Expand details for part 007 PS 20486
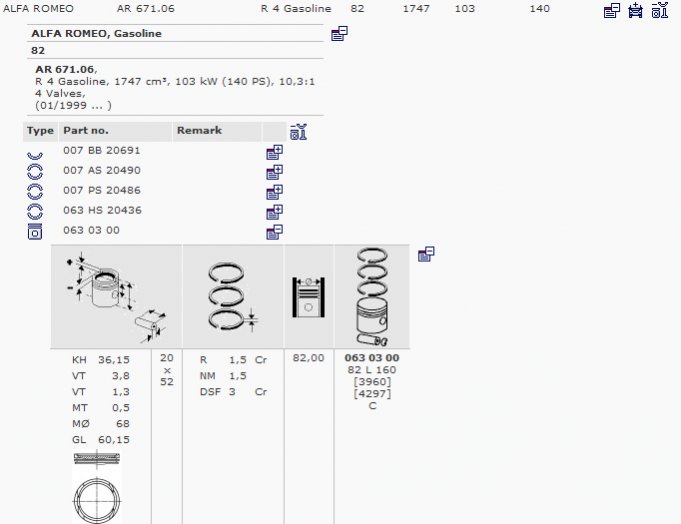The height and width of the screenshot is (524, 681). (x=274, y=192)
